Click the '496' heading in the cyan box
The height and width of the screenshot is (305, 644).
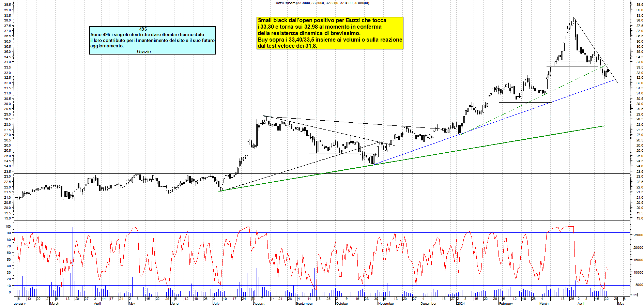(x=143, y=29)
